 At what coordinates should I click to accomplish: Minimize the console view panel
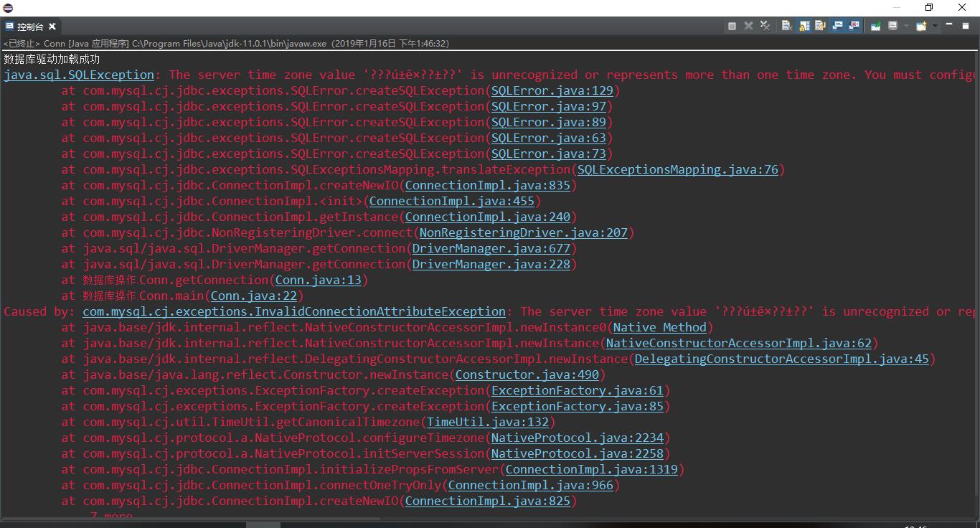pos(949,24)
